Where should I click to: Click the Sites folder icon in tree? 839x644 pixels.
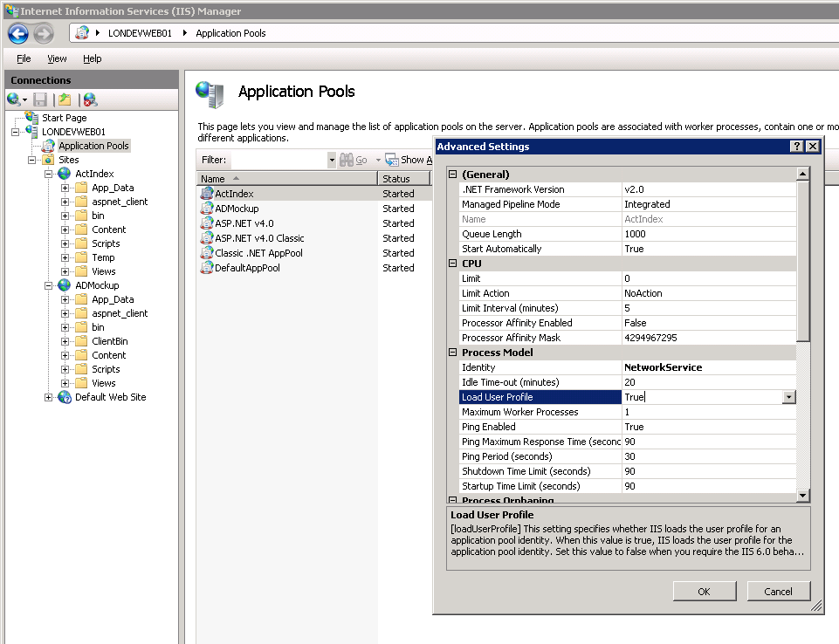pos(48,160)
